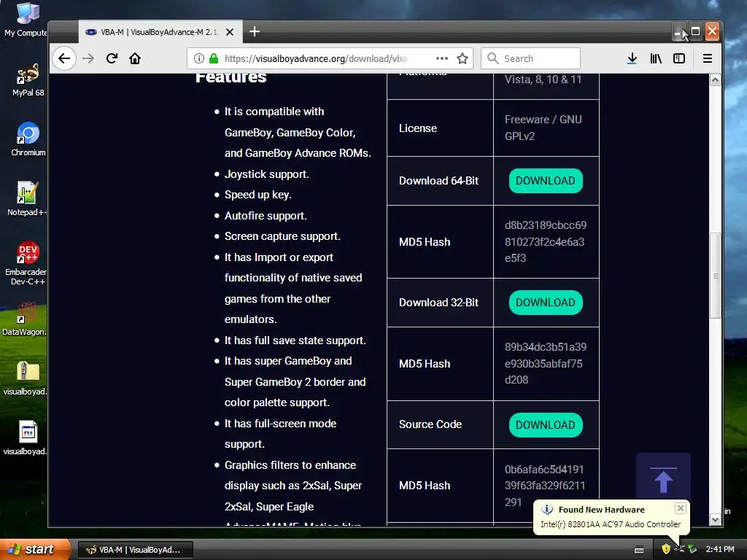Open the library bookshelf icon
Screen dimensions: 747x560
click(656, 58)
